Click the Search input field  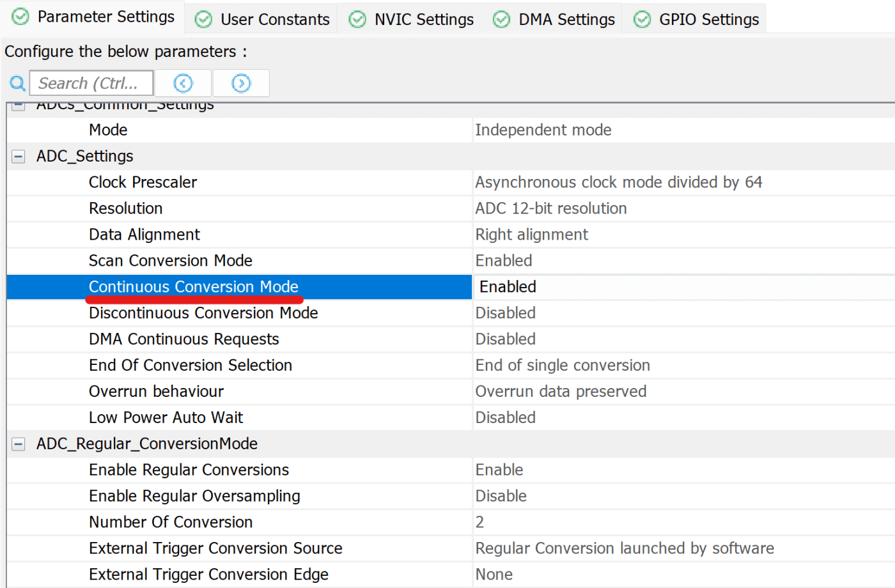91,82
